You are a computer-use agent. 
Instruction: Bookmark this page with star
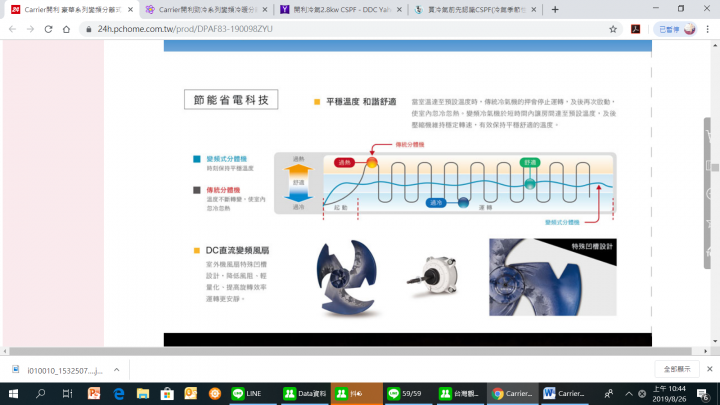tap(613, 29)
